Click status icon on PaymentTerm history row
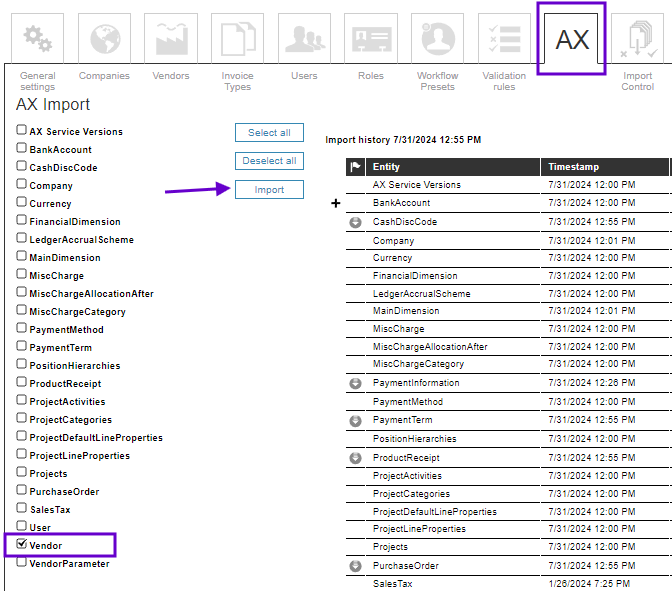Screen dimensions: 672x591 coord(355,421)
